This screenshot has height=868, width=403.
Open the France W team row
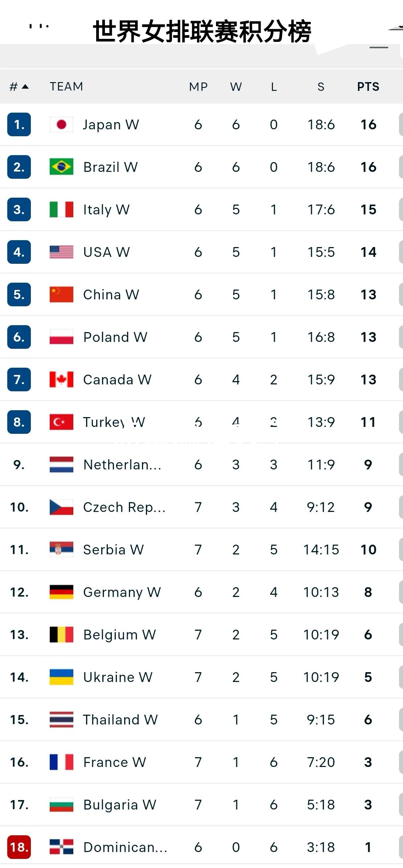pyautogui.click(x=201, y=762)
